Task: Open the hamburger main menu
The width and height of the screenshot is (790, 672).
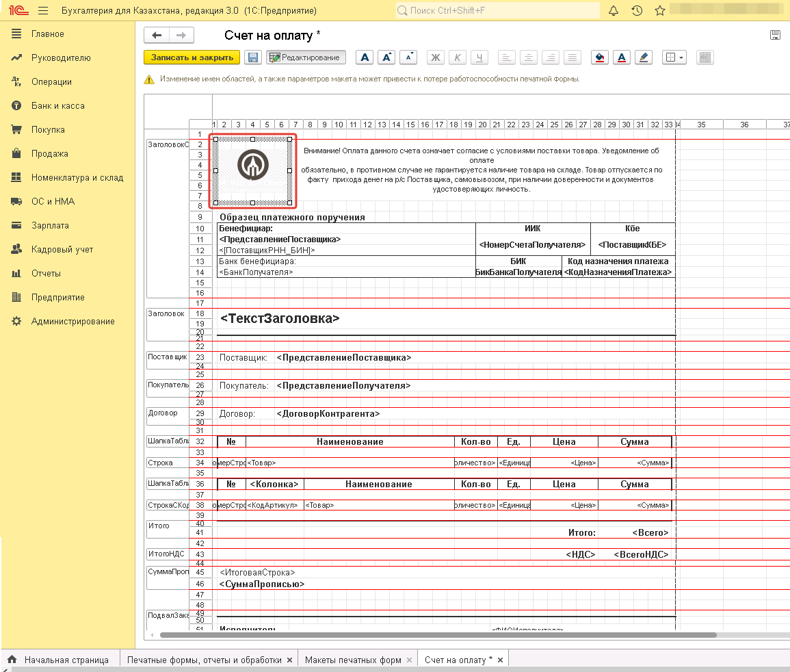Action: (43, 10)
